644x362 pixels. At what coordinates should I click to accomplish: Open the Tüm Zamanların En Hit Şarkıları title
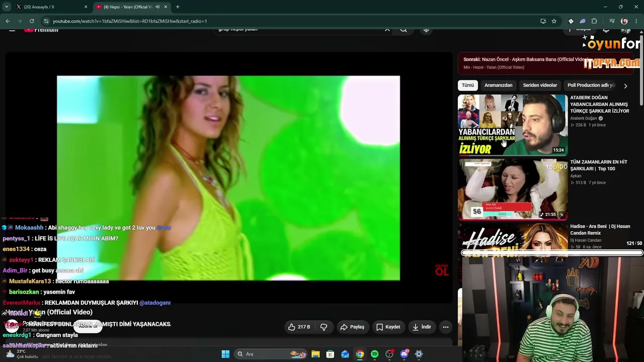[x=599, y=165]
